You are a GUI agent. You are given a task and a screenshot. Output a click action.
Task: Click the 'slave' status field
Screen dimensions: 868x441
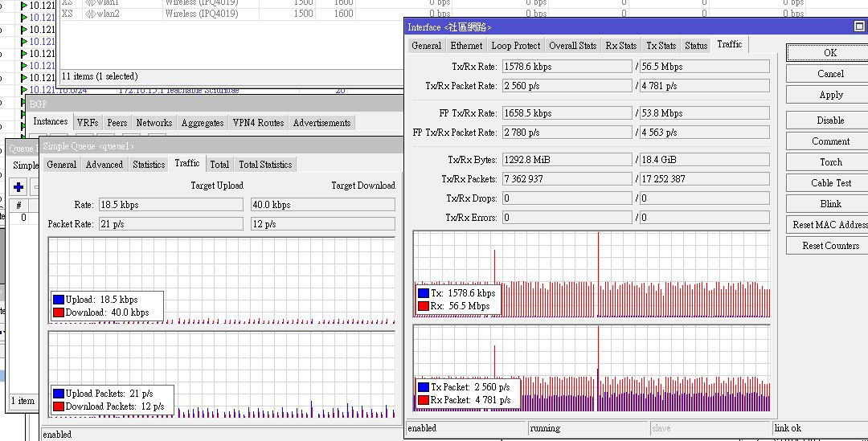pyautogui.click(x=710, y=428)
